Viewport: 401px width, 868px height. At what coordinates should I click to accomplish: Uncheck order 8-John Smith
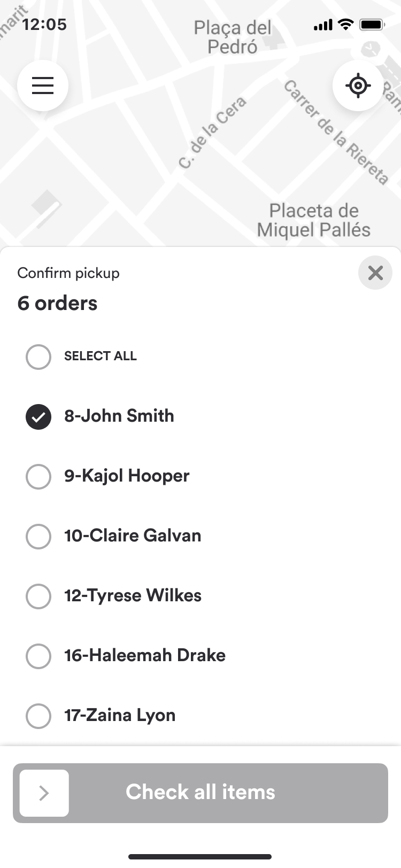pos(38,417)
